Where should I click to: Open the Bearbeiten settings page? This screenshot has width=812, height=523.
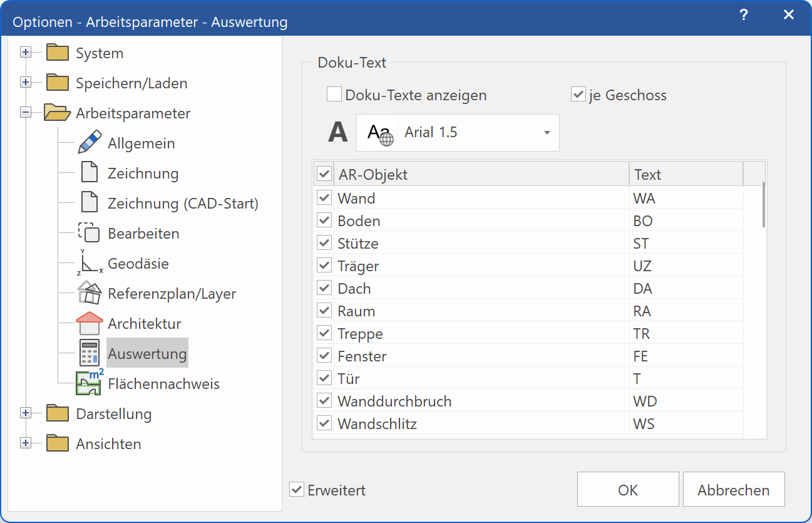tap(144, 232)
